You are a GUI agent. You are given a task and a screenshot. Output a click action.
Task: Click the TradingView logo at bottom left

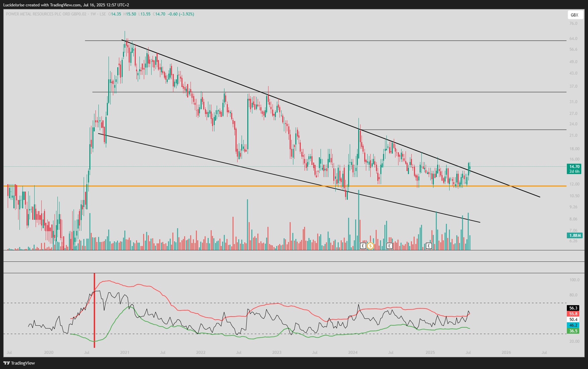pos(19,363)
